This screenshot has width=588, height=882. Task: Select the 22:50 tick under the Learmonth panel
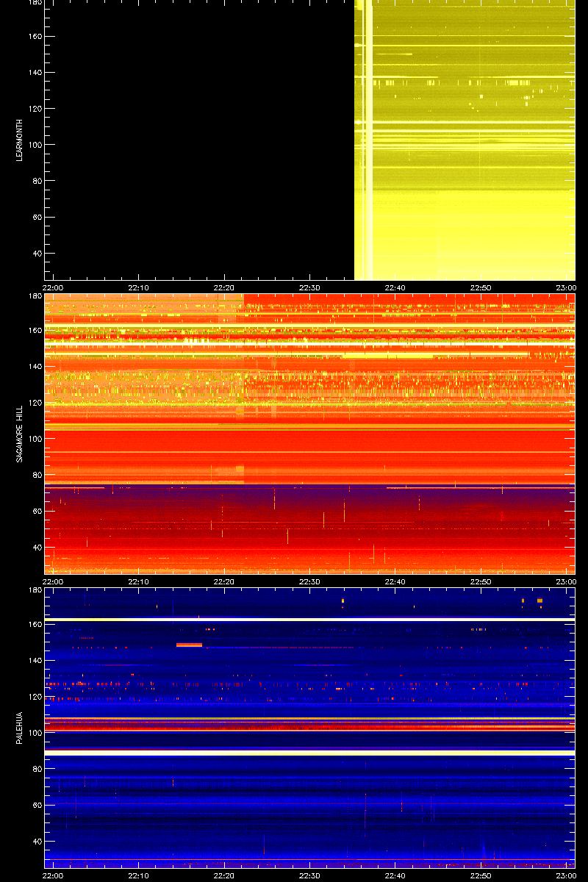481,287
